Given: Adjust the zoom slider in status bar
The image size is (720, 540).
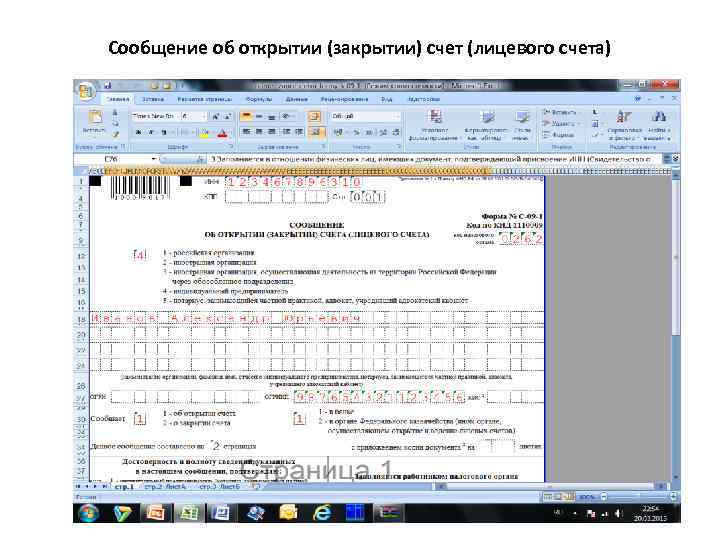Looking at the screenshot, I should point(638,497).
